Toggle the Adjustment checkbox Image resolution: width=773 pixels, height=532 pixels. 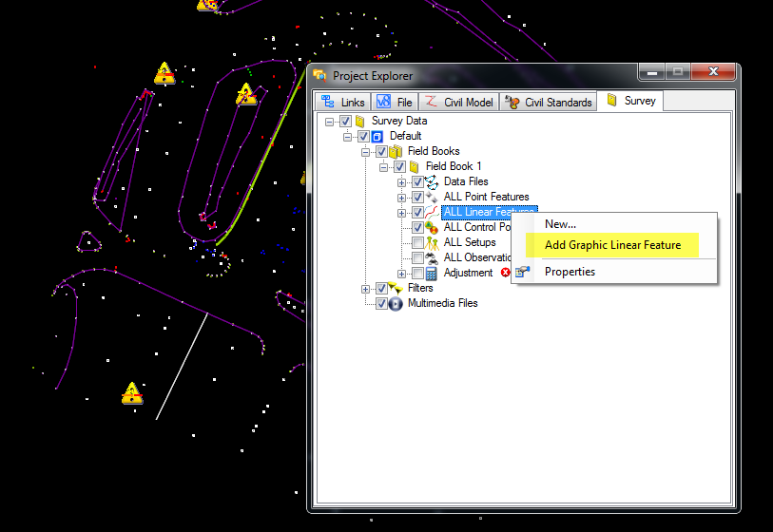(417, 273)
